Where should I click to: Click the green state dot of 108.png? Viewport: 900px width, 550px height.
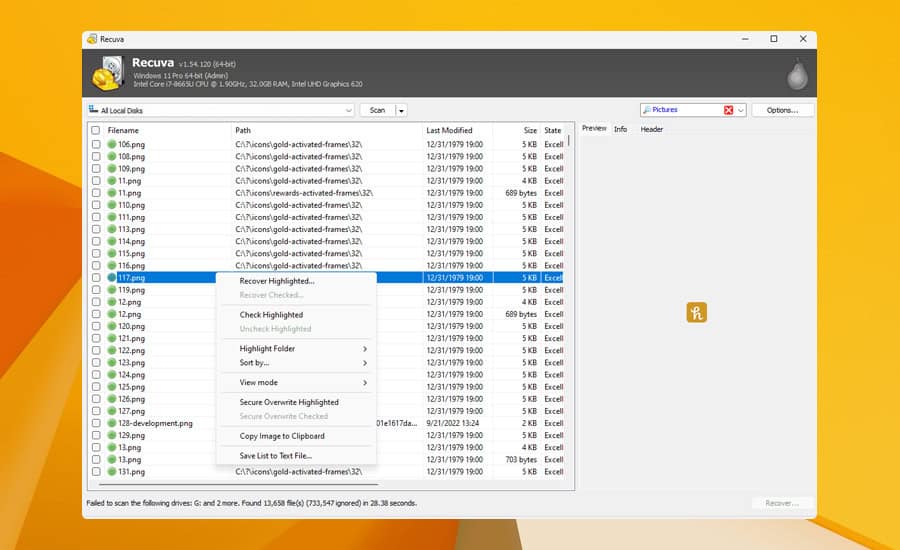click(x=112, y=156)
